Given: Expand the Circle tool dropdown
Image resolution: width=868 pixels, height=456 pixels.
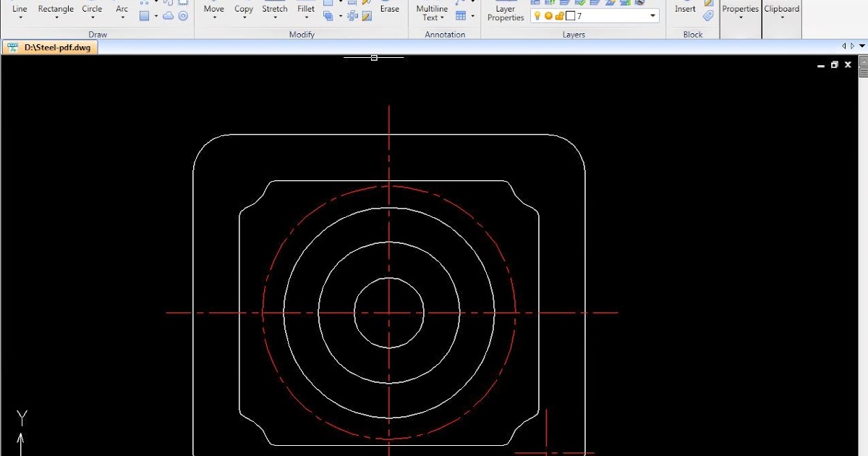Looking at the screenshot, I should click(x=92, y=18).
